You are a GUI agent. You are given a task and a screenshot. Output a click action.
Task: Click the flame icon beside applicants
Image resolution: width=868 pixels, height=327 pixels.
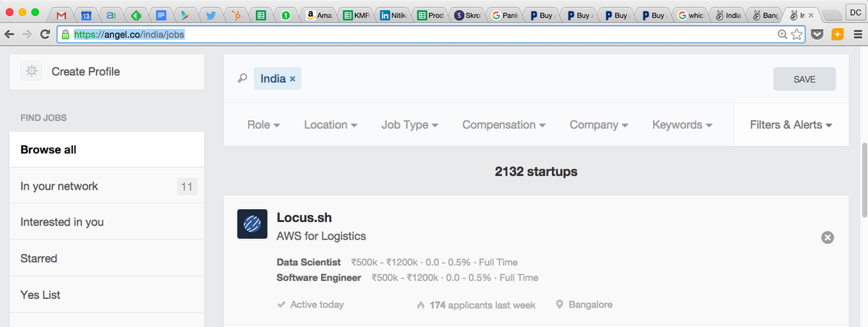point(421,305)
